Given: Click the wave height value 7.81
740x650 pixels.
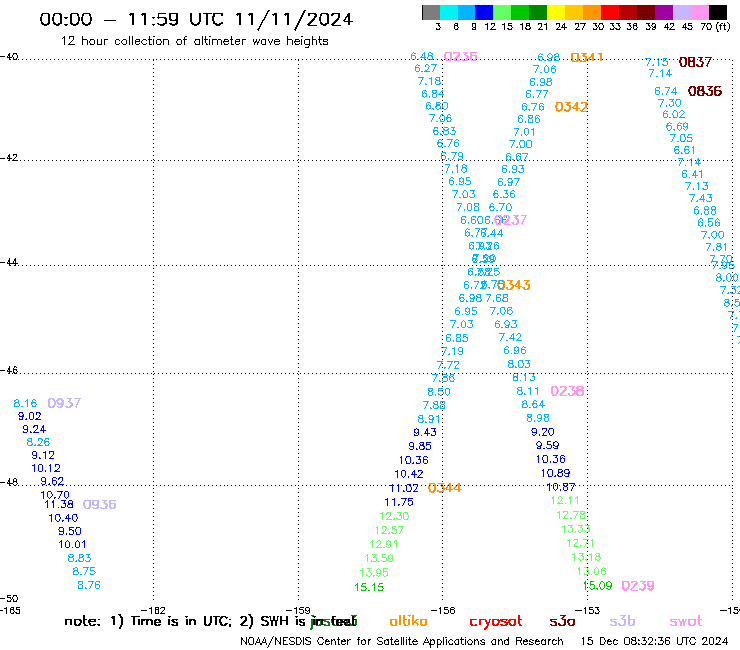Looking at the screenshot, I should (716, 247).
